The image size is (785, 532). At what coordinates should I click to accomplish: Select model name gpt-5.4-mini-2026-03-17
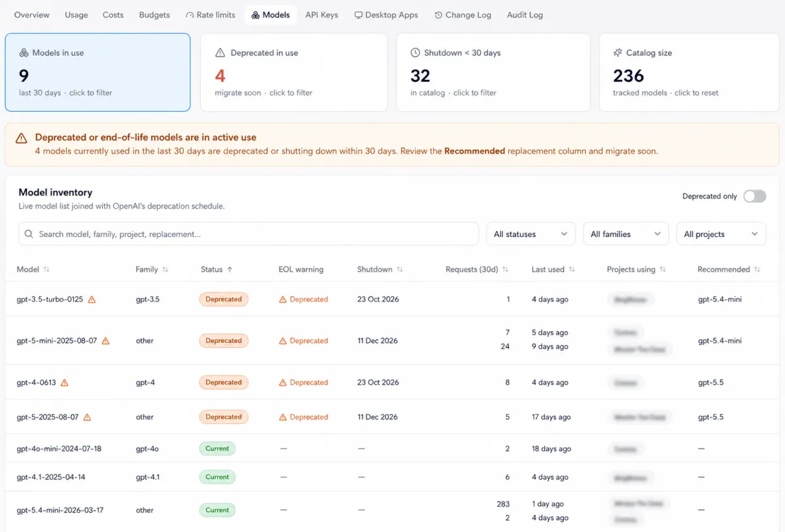[x=60, y=510]
